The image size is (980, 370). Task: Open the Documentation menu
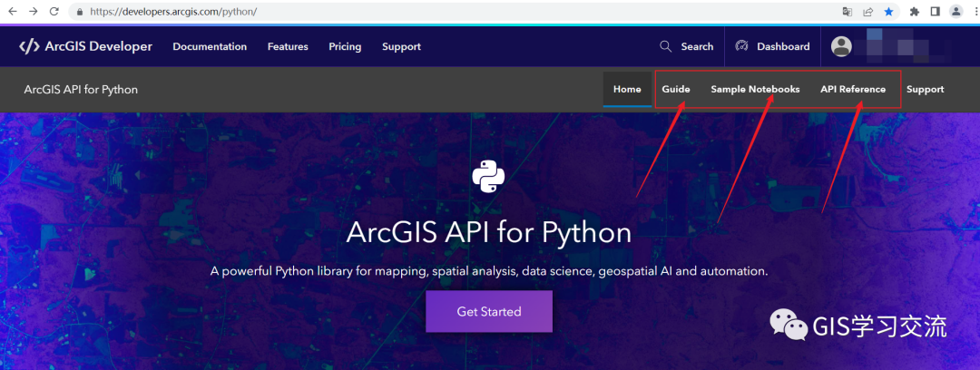(x=210, y=47)
